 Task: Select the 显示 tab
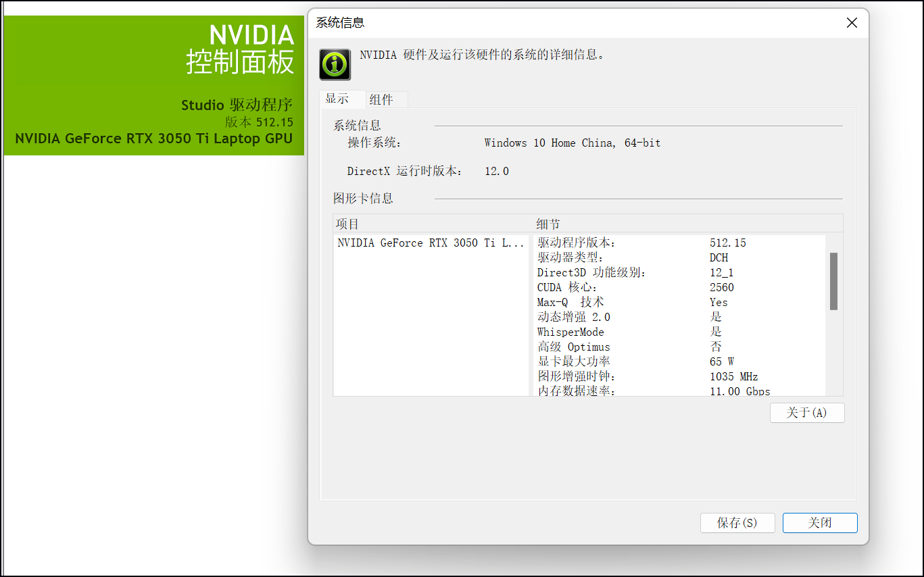[337, 99]
